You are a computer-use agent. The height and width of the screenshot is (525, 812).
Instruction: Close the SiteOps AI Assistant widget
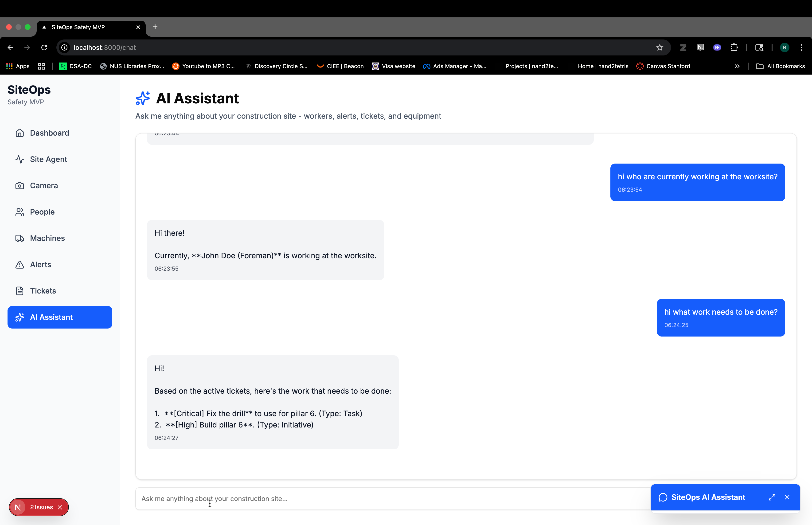(787, 497)
